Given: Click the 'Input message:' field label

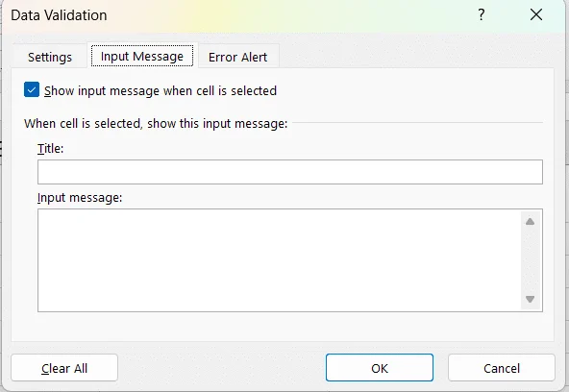Looking at the screenshot, I should click(x=80, y=198).
